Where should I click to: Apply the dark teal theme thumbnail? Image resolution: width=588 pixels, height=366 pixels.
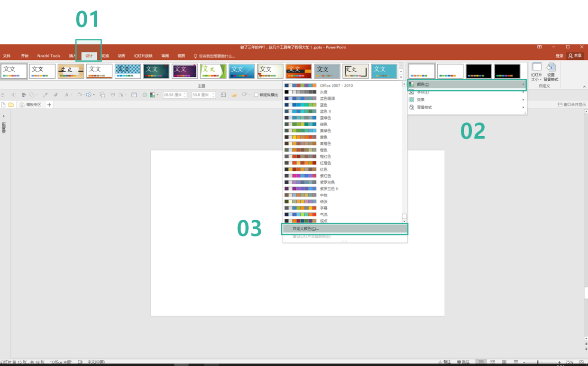pos(156,71)
